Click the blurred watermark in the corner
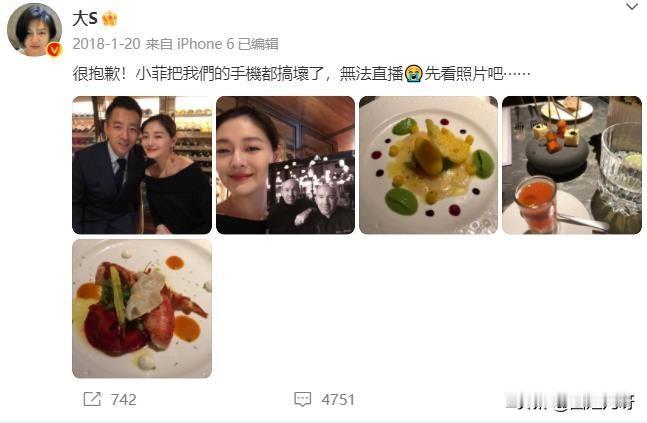The height and width of the screenshot is (423, 647). click(x=570, y=401)
